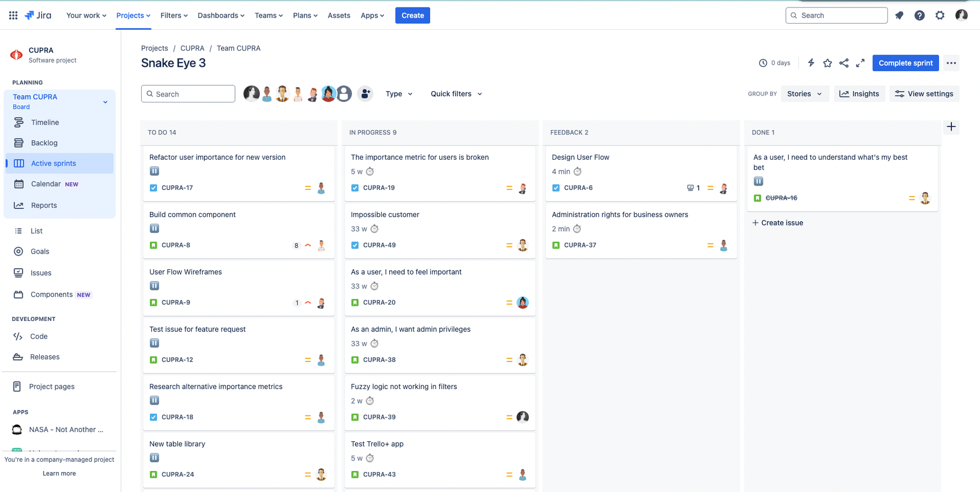The width and height of the screenshot is (980, 492).
Task: Open Assets in top navigation
Action: coord(339,15)
